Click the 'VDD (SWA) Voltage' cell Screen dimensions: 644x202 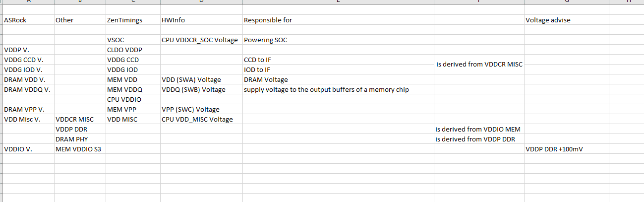tap(201, 79)
